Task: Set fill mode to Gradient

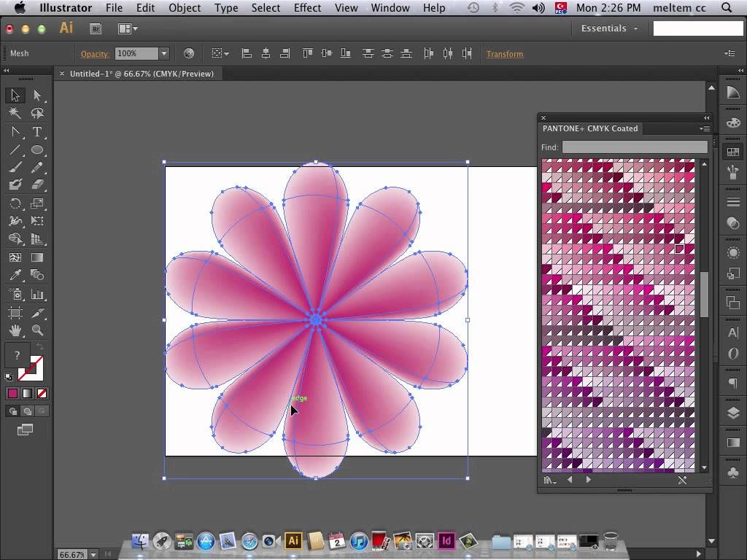Action: 27,393
